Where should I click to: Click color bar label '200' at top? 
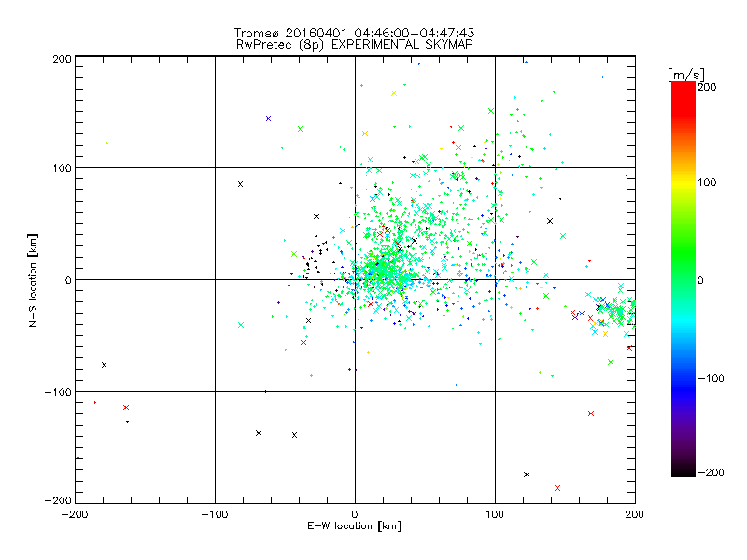point(707,87)
